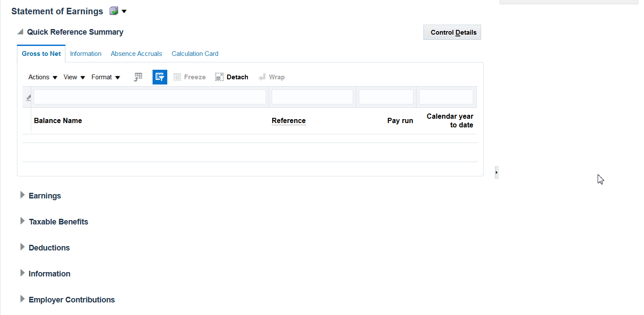Focus the Calendar year to date filter field
Viewport: 644px width, 315px height.
446,97
